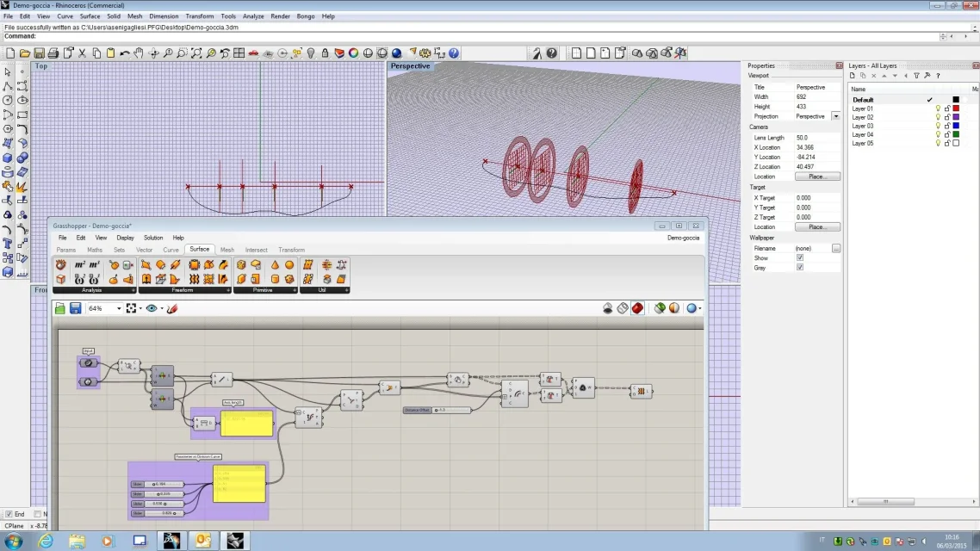Viewport: 980px width, 551px height.
Task: Toggle Layer 03 visibility light bulb
Action: pyautogui.click(x=938, y=127)
